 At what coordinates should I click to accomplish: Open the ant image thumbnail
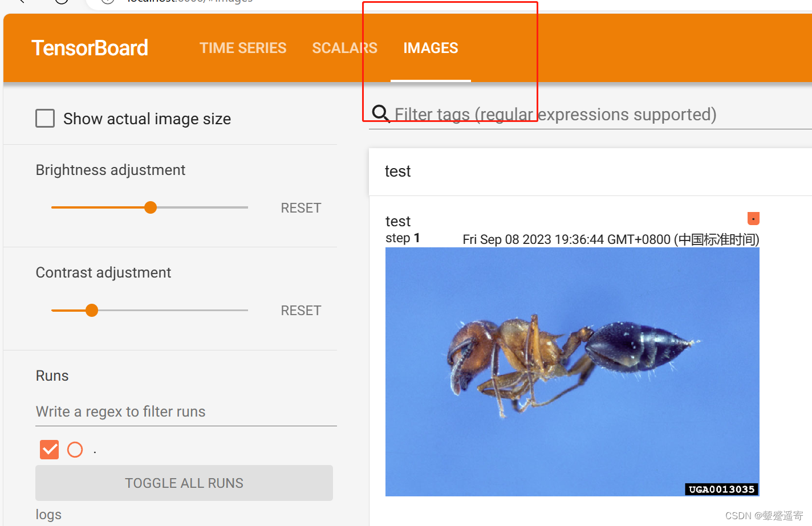[x=573, y=372]
